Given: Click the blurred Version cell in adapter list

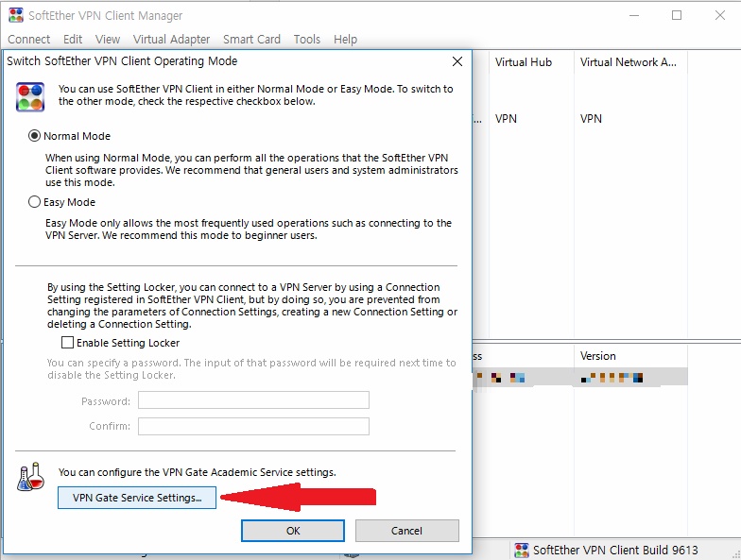Looking at the screenshot, I should [x=612, y=378].
